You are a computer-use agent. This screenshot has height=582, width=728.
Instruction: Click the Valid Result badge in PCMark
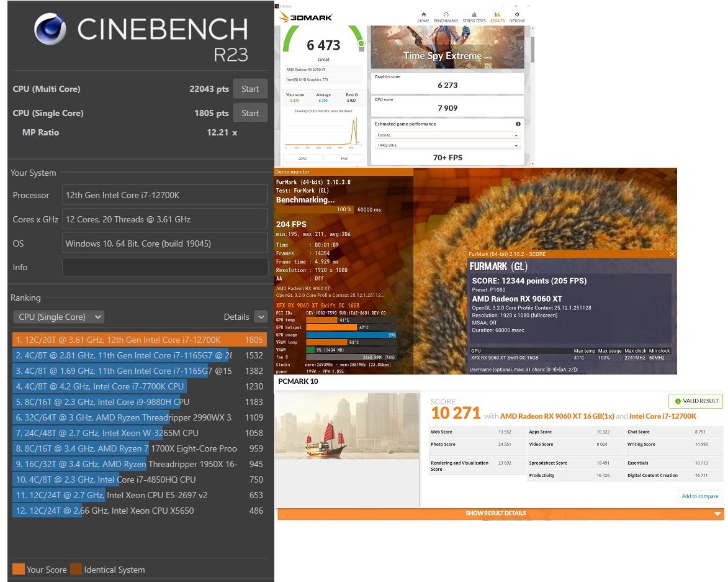696,401
